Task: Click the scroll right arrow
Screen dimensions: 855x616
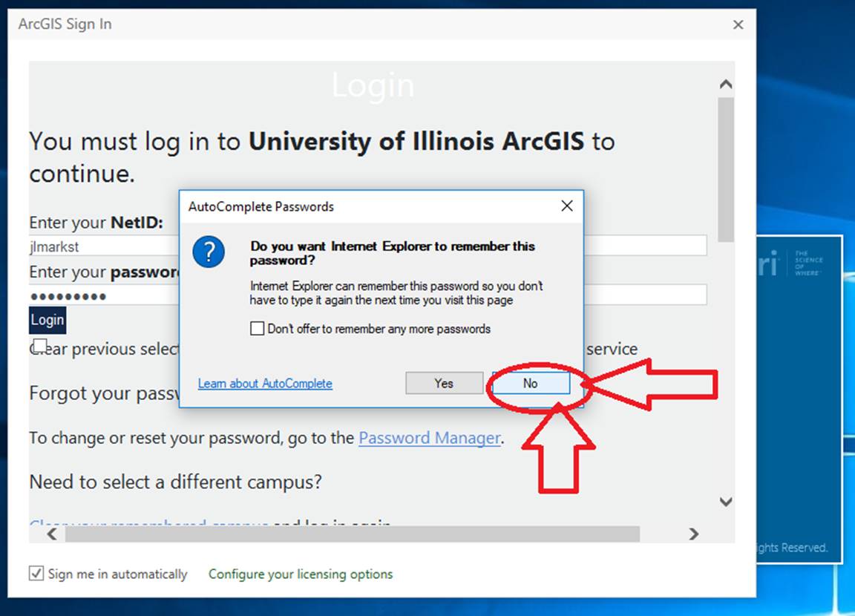Action: (694, 534)
